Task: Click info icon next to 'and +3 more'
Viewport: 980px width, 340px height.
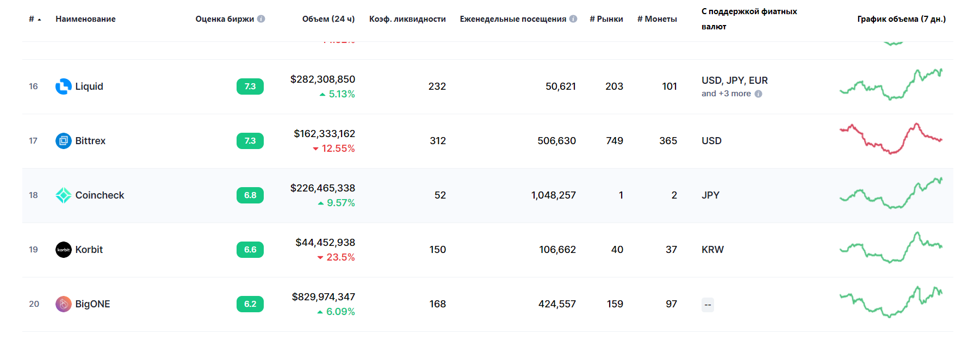Action: pyautogui.click(x=759, y=94)
